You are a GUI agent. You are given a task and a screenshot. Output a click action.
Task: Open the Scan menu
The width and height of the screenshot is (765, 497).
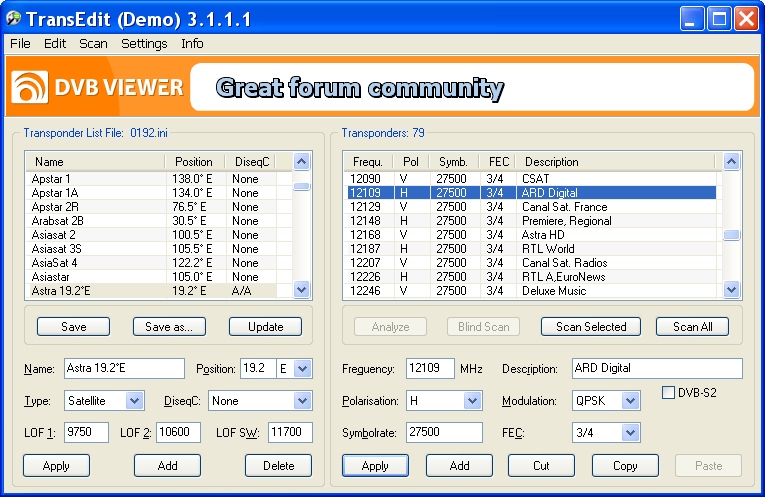click(93, 43)
